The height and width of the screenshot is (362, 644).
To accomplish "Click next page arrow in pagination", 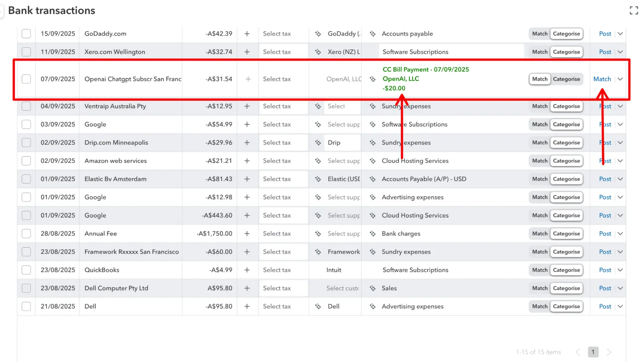I will pos(609,352).
